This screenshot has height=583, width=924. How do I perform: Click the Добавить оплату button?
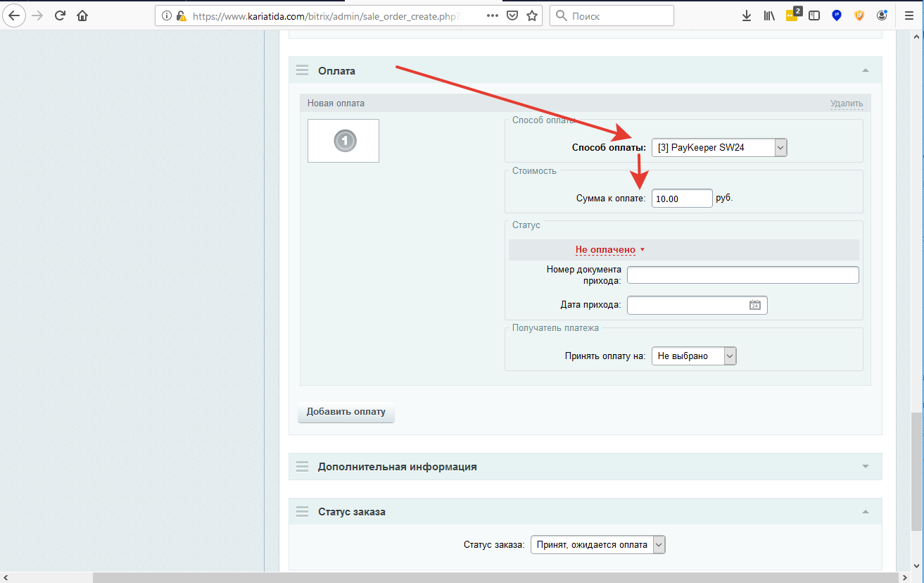[x=346, y=412]
